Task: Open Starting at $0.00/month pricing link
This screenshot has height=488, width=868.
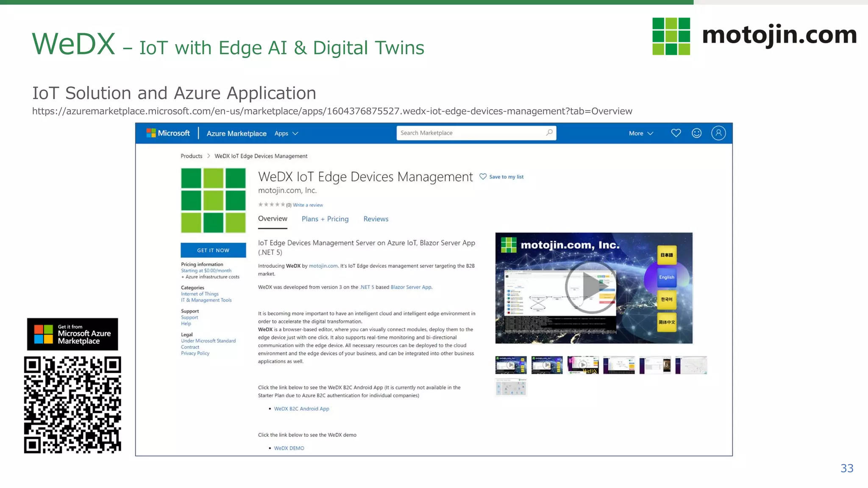Action: [x=206, y=271]
